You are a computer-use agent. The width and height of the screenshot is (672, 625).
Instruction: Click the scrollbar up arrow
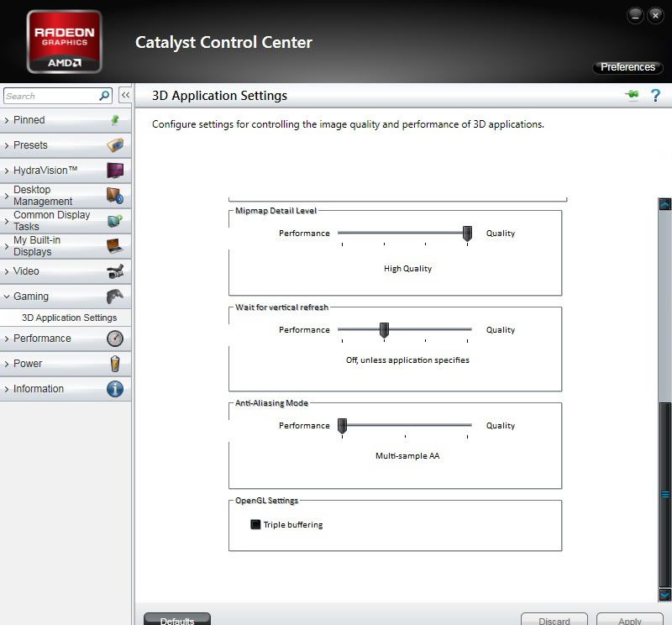click(664, 203)
